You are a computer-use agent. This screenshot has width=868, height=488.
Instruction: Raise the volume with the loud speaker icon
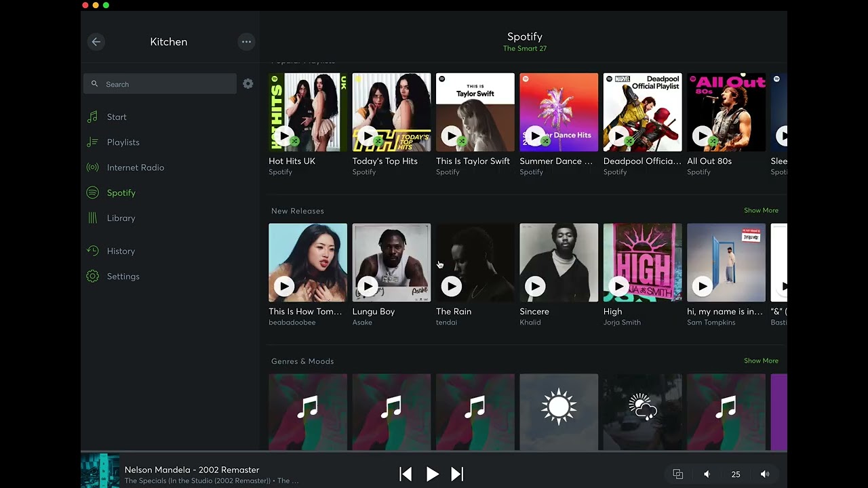click(765, 474)
